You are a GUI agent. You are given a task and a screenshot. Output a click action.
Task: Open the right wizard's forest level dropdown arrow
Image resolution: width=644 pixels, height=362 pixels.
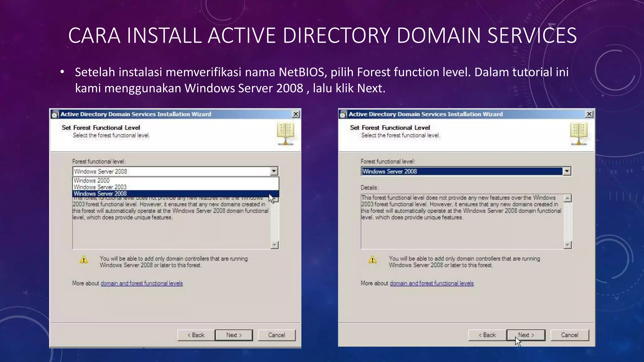tap(567, 171)
